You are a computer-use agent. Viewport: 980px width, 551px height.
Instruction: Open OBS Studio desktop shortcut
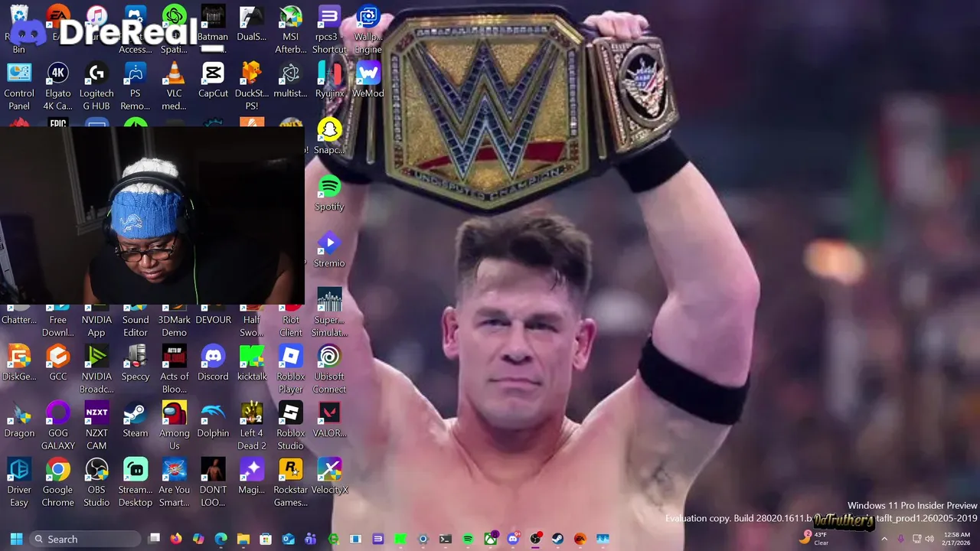(x=96, y=483)
